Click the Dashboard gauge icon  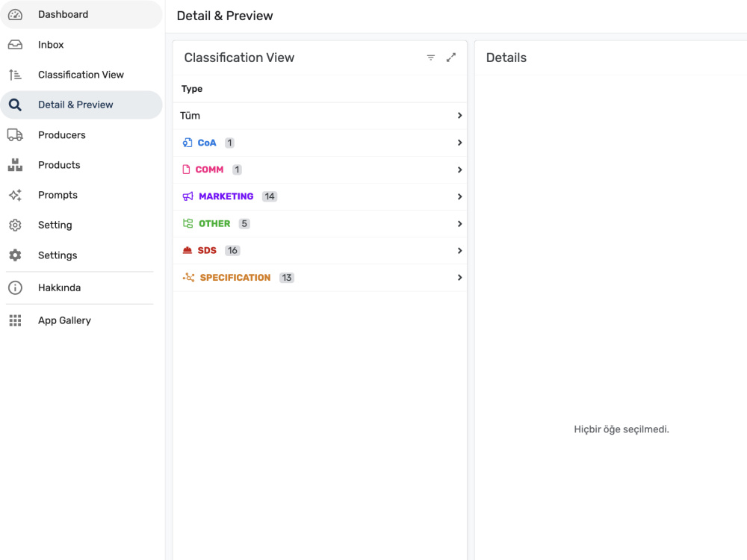pyautogui.click(x=15, y=15)
